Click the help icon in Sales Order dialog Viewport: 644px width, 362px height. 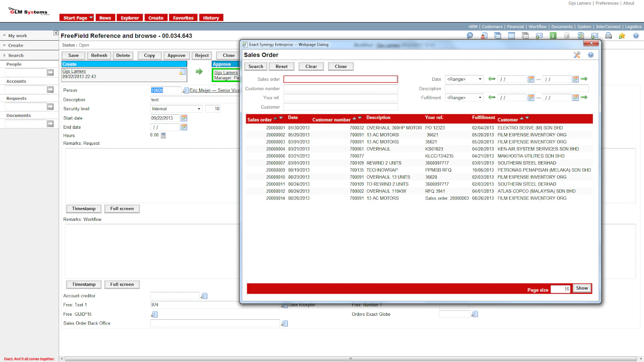tap(590, 55)
